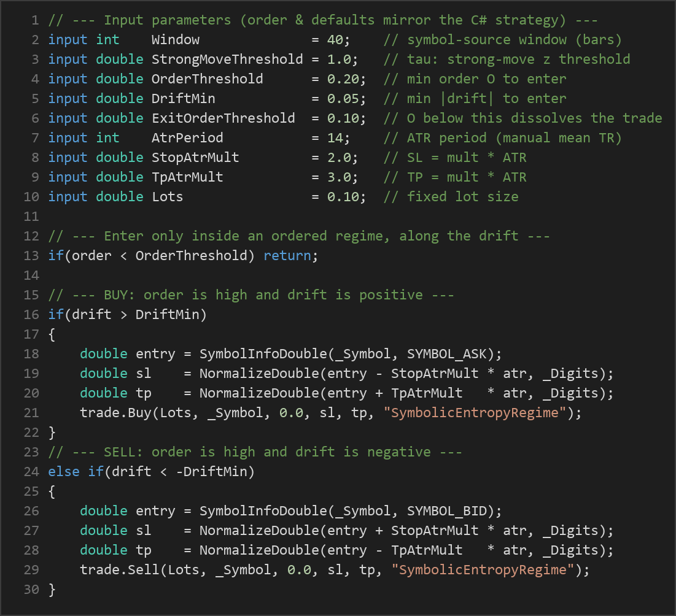Viewport: 676px width, 616px height.
Task: Click the value 0.05 on line 5
Action: point(343,98)
